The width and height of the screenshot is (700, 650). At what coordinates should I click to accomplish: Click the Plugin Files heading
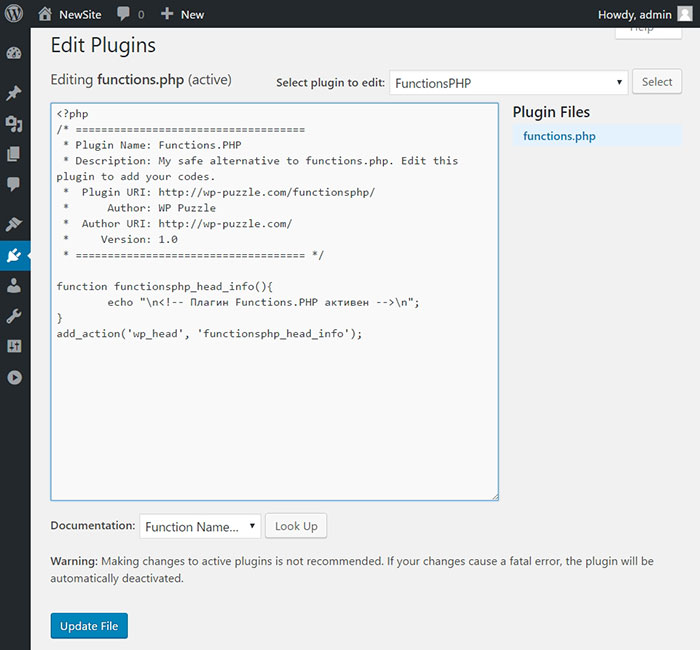pos(551,112)
